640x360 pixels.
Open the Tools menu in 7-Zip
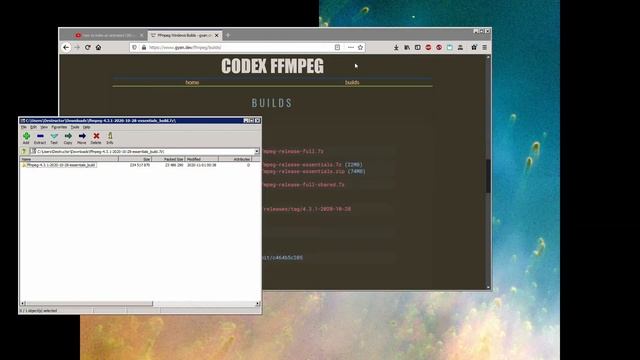pos(75,127)
